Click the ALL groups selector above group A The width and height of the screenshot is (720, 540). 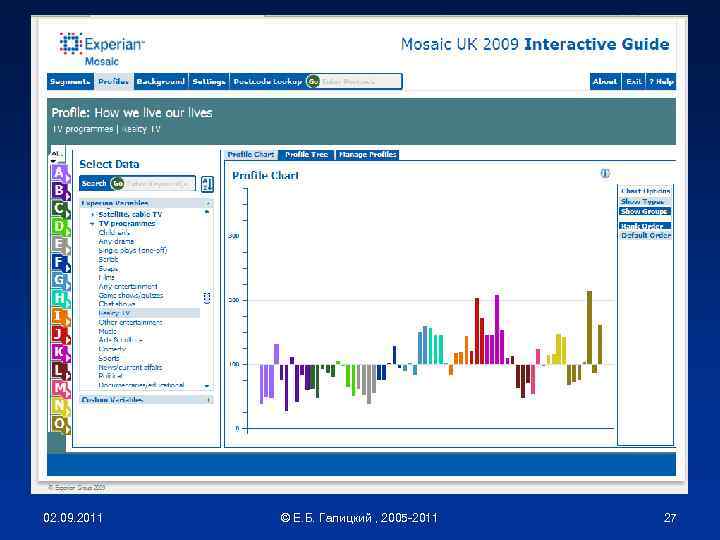tap(56, 155)
